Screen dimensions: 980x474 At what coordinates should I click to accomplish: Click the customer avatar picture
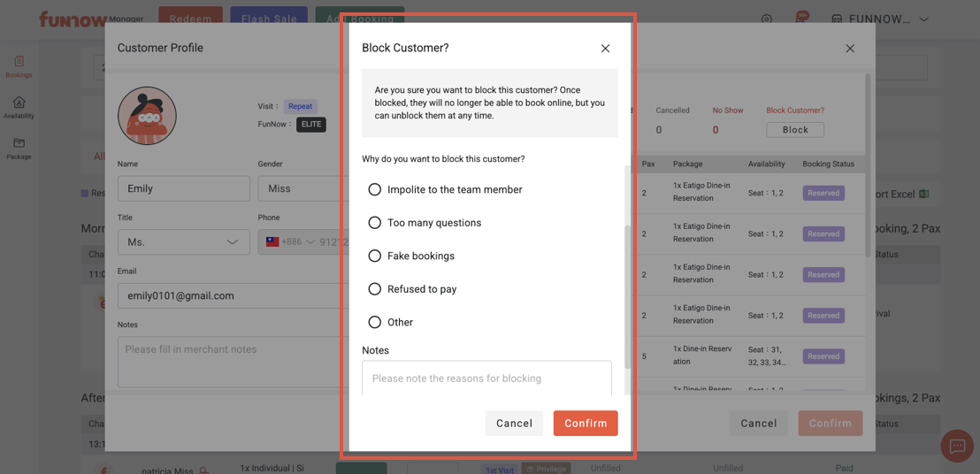[x=147, y=116]
